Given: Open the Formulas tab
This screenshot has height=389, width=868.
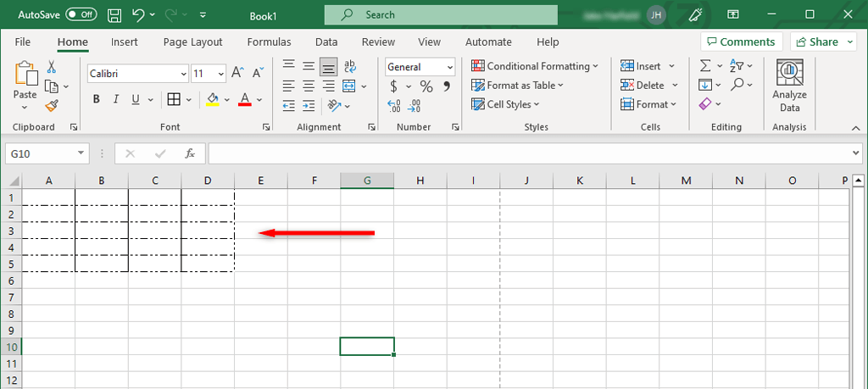Looking at the screenshot, I should (x=269, y=42).
